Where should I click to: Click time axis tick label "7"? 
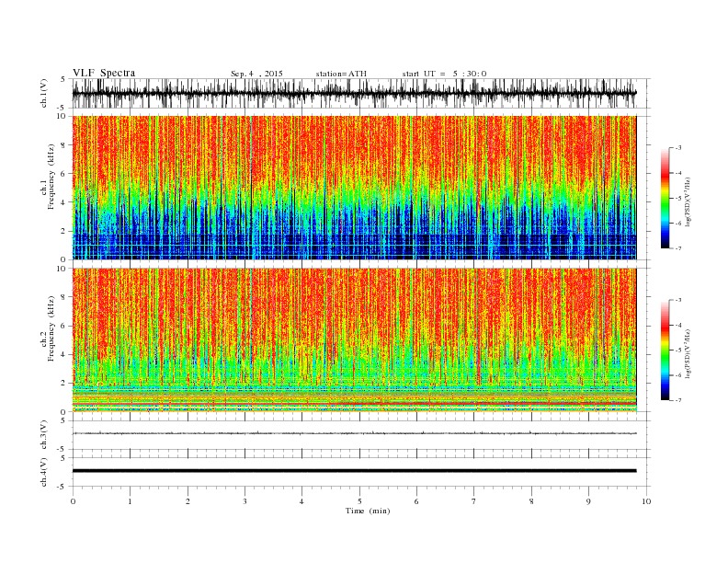[x=474, y=501]
